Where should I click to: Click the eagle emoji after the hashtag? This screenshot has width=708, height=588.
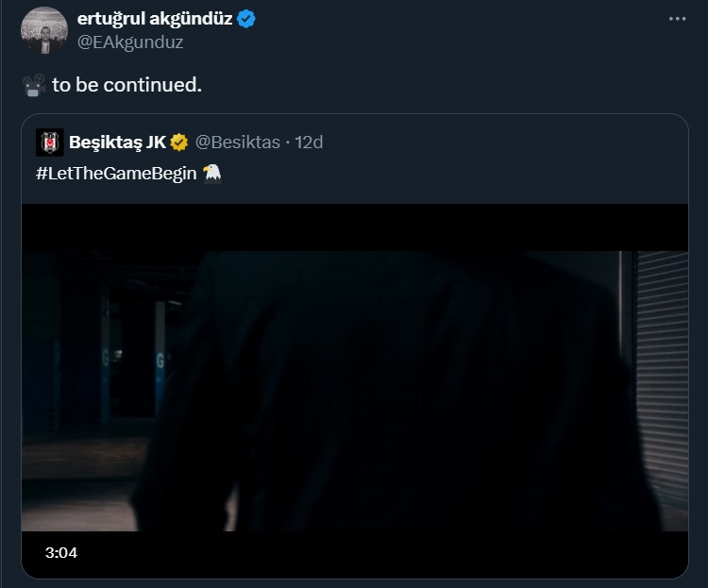tap(212, 173)
